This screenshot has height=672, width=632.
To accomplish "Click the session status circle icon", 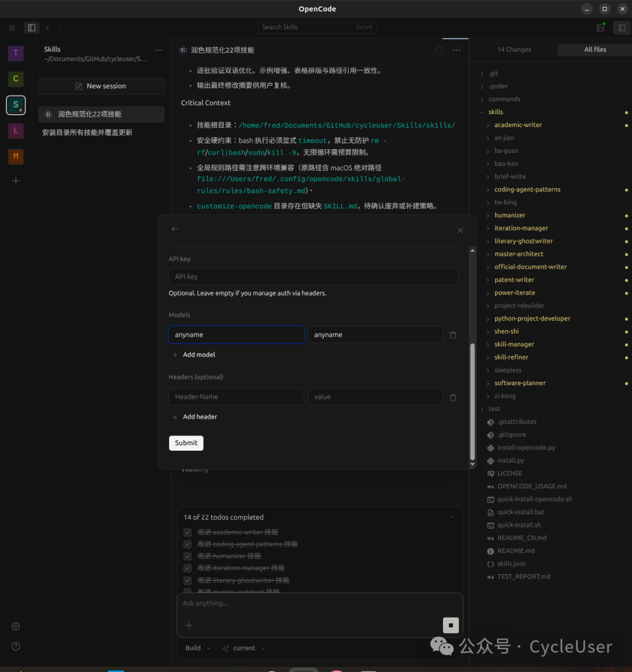I will [x=439, y=50].
